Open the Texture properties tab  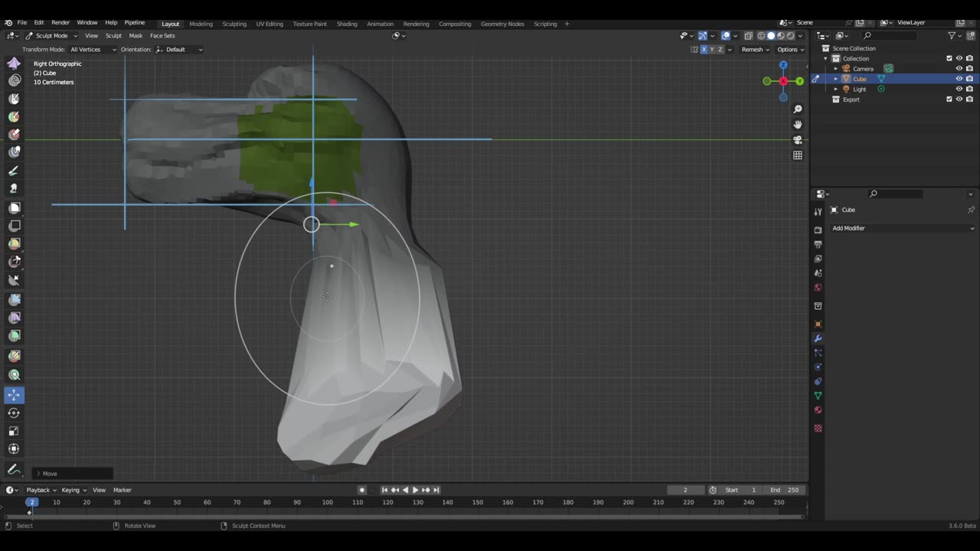818,428
